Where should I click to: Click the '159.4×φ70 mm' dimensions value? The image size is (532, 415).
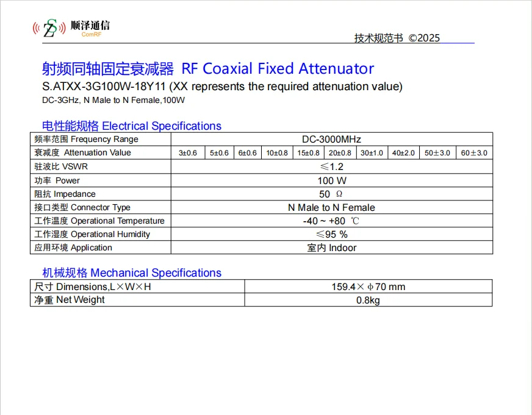368,286
